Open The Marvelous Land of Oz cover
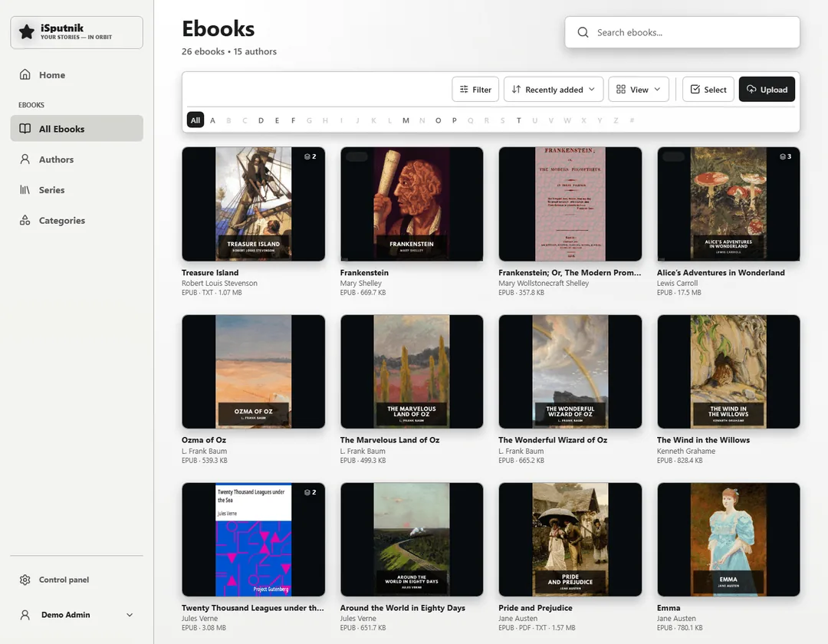Image resolution: width=828 pixels, height=644 pixels. [x=412, y=372]
